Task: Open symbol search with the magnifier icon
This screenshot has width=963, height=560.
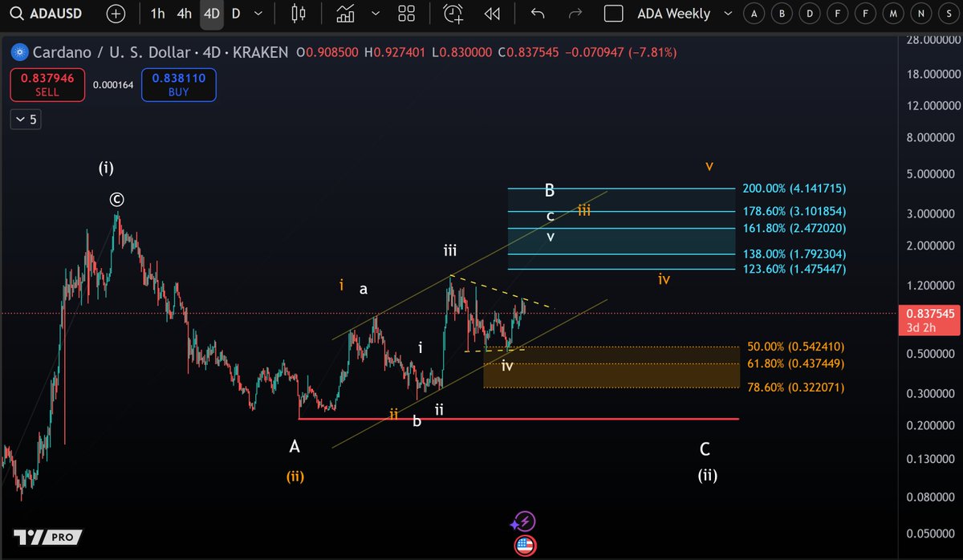Action: [x=18, y=14]
